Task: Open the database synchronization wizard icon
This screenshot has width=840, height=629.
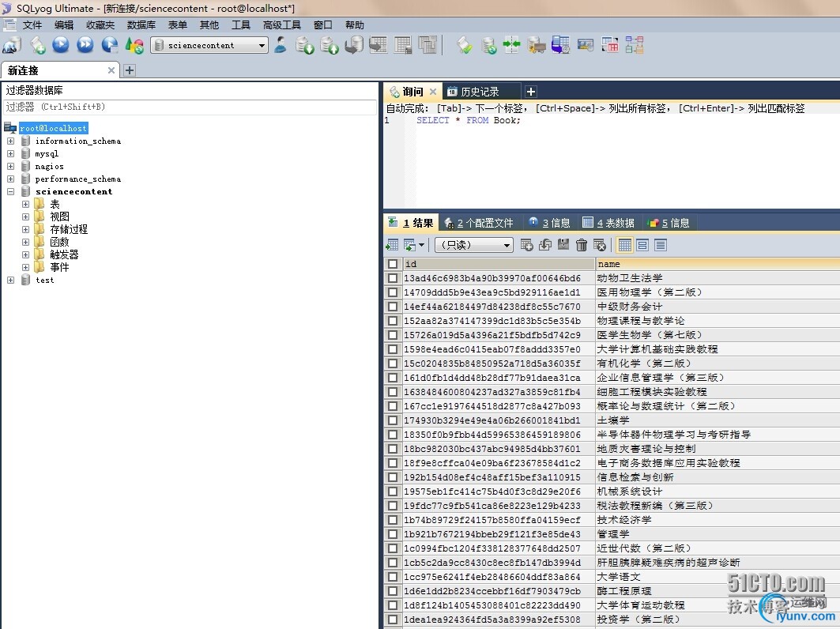Action: tap(488, 46)
